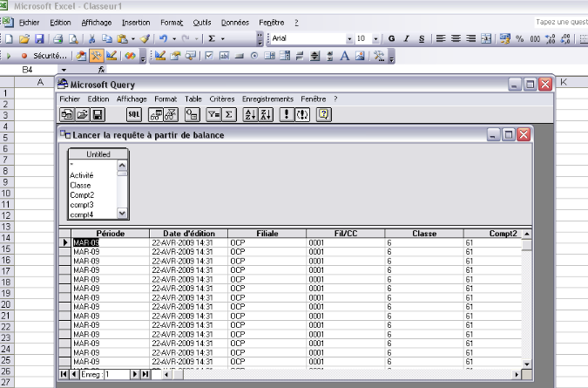Click the horizontal scrollbar of results grid
The width and height of the screenshot is (588, 388).
point(348,374)
